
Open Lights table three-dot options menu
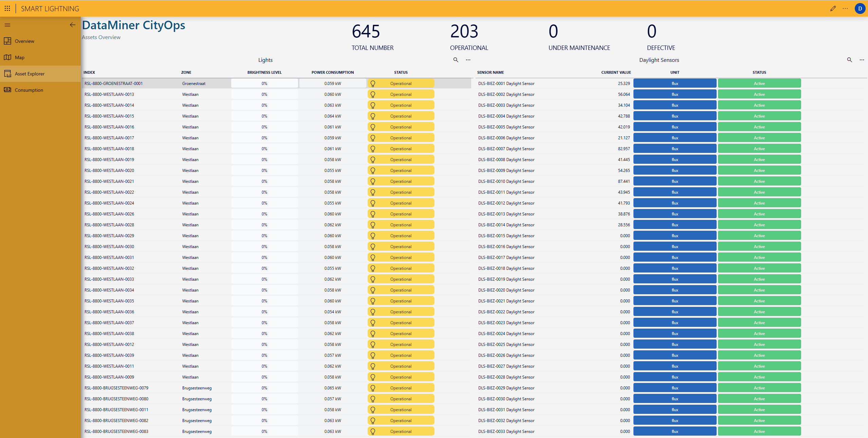click(x=468, y=60)
